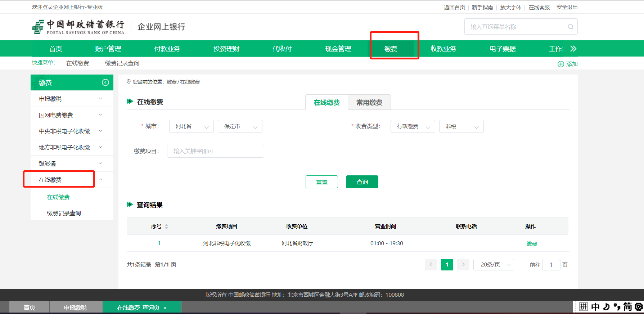Click the search magnifier icon
This screenshot has height=314, width=644.
pos(570,27)
